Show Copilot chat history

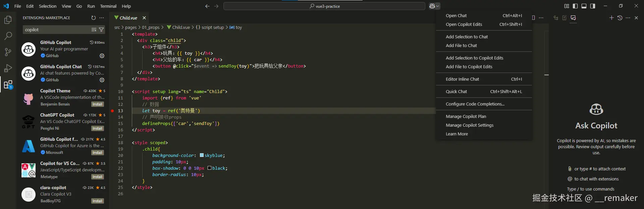tap(620, 18)
